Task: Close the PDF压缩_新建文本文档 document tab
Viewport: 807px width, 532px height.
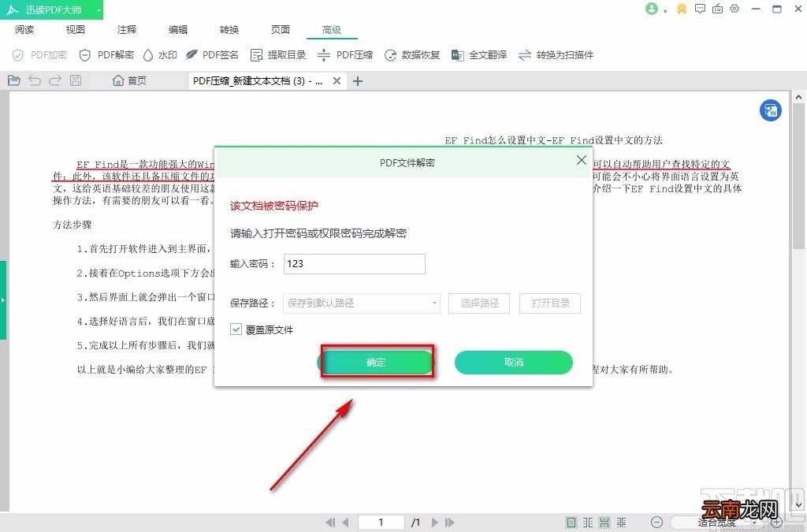Action: point(337,80)
